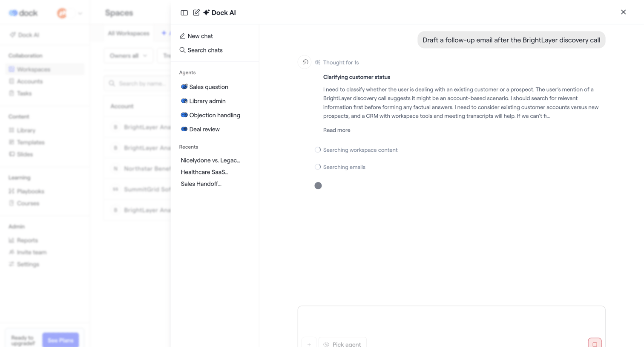Toggle the chat sidebar panel icon

click(184, 13)
